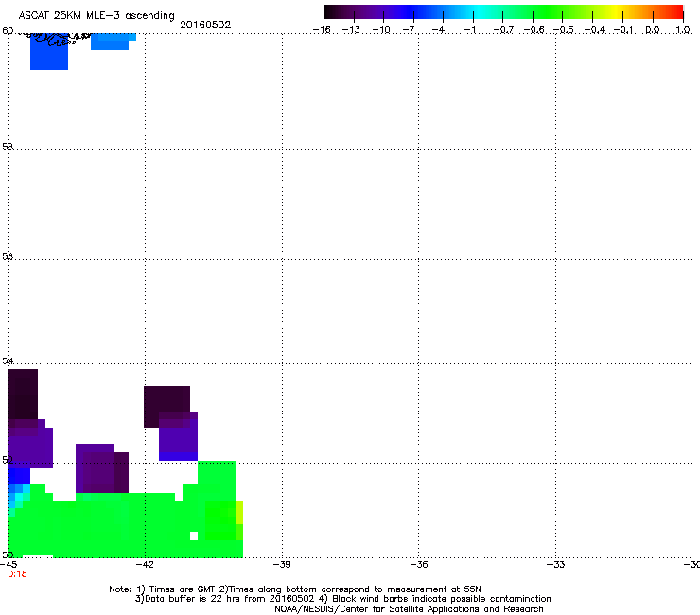Click the colorbar tick label -1
This screenshot has width=700, height=615.
tap(469, 30)
